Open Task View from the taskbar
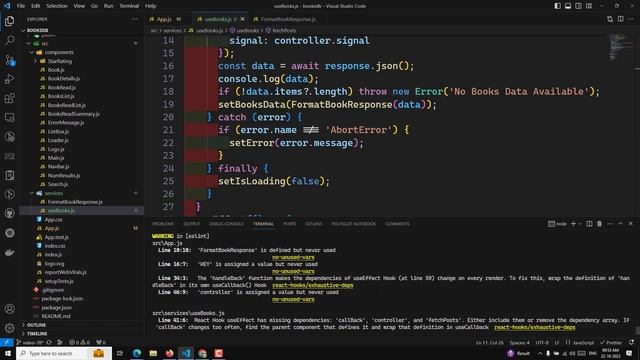Viewport: 640px width, 360px height. click(x=120, y=353)
